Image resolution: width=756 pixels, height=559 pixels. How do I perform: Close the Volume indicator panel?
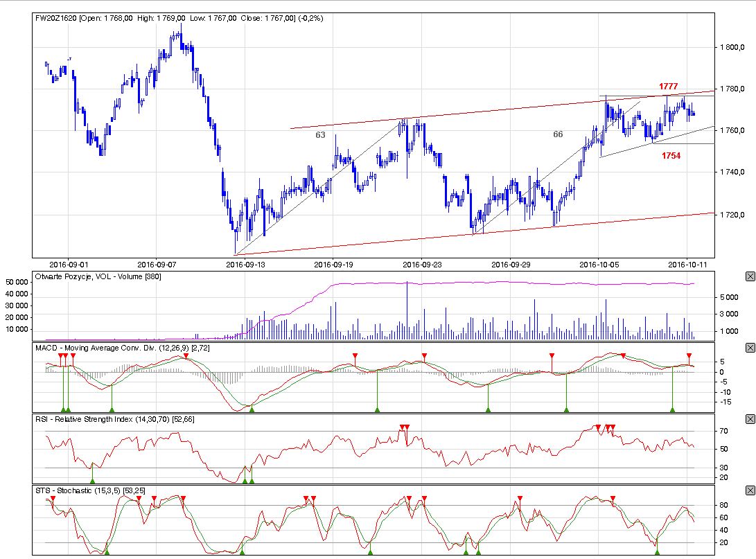pos(750,276)
